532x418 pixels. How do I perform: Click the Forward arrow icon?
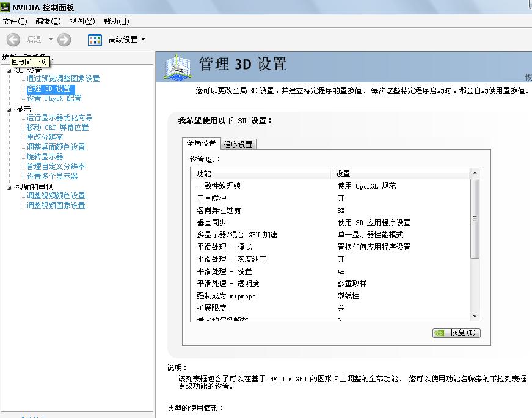point(64,40)
